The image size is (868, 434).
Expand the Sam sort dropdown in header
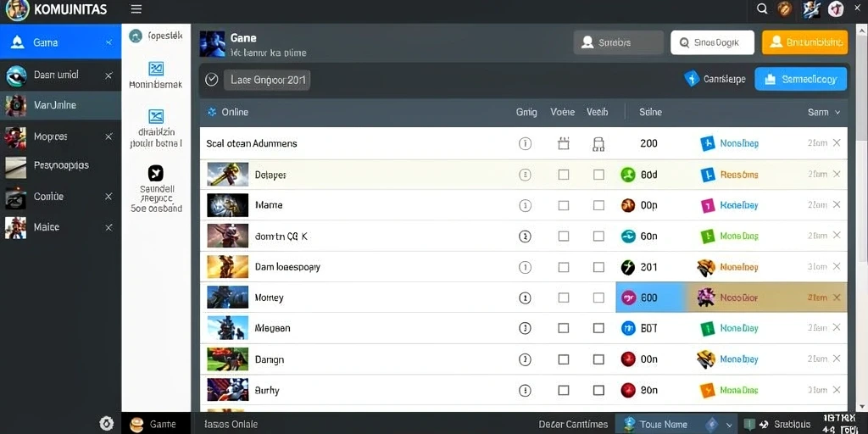[x=824, y=113]
